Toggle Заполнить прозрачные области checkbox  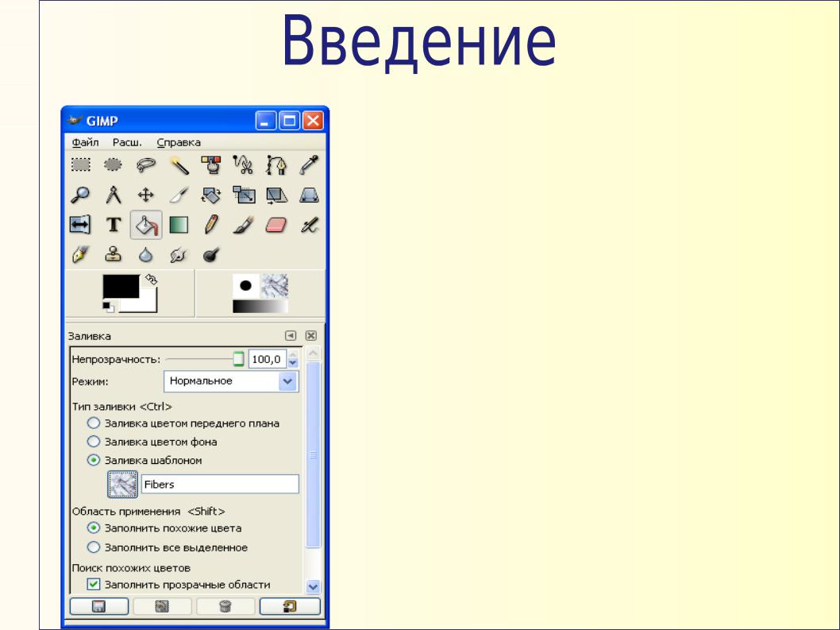[93, 584]
